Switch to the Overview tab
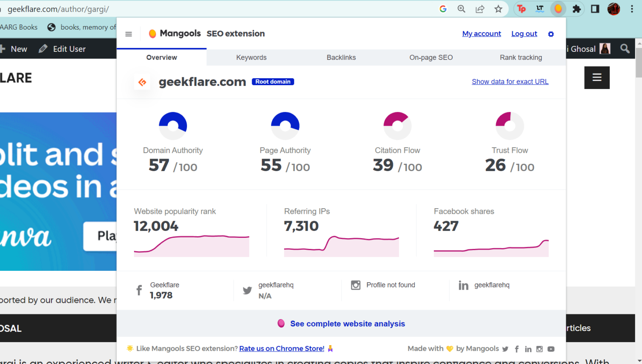This screenshot has height=364, width=642. 162,57
